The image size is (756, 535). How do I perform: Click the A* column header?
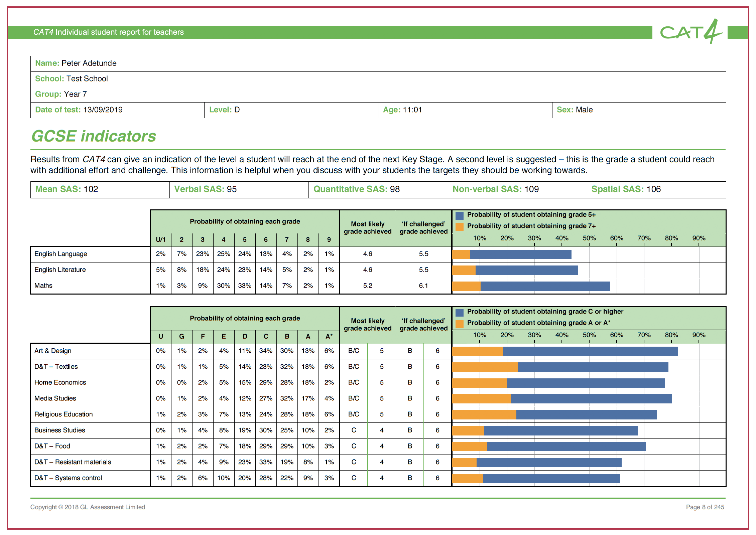point(329,337)
